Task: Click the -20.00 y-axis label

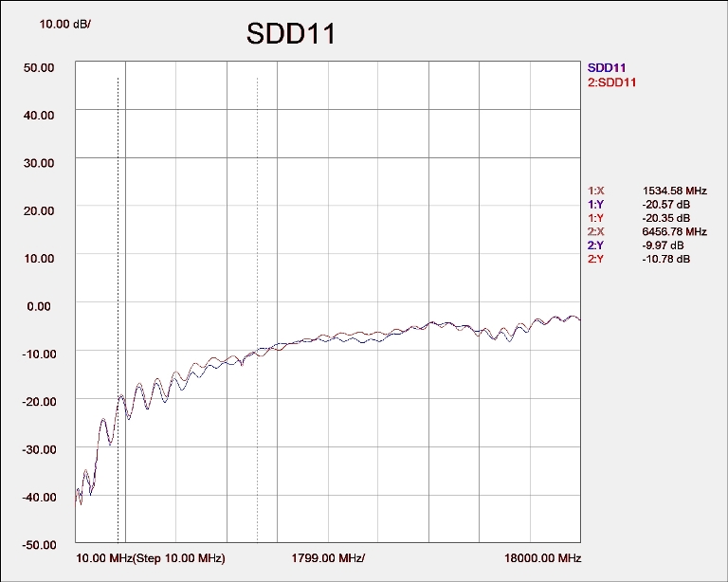Action: (x=39, y=402)
